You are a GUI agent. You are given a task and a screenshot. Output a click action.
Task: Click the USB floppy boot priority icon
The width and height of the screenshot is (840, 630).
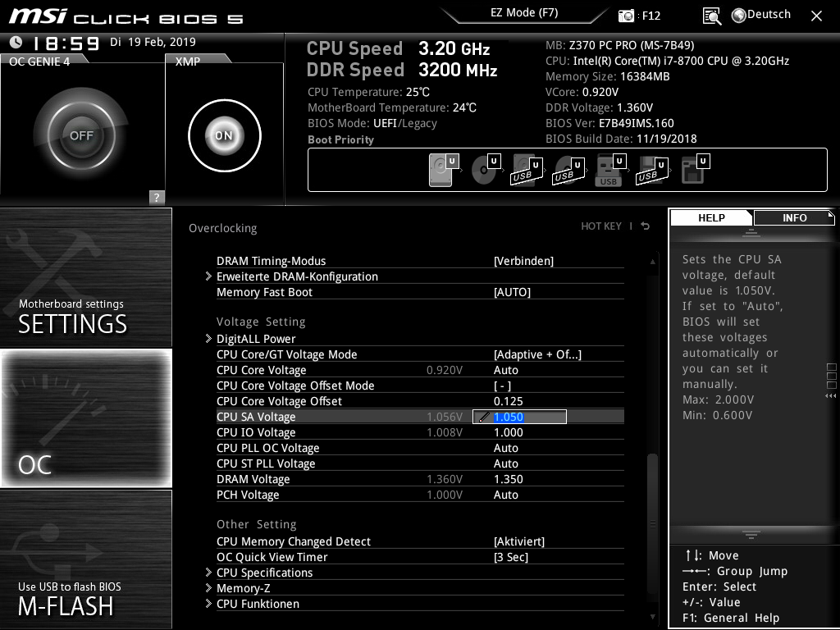click(652, 171)
